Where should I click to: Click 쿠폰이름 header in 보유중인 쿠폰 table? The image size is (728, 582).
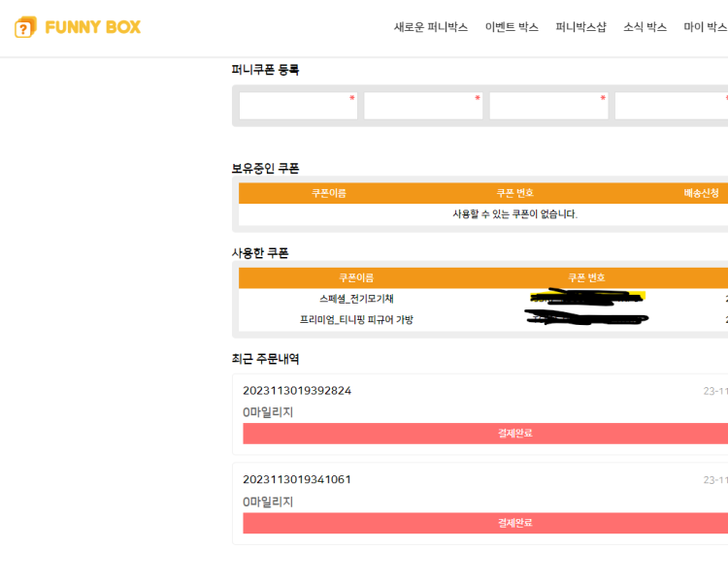(x=329, y=193)
